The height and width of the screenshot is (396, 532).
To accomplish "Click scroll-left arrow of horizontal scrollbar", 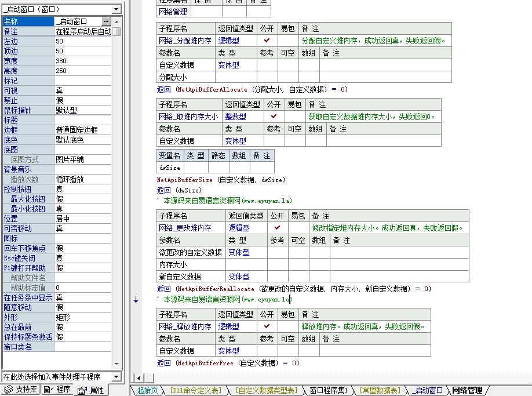I will coord(139,377).
